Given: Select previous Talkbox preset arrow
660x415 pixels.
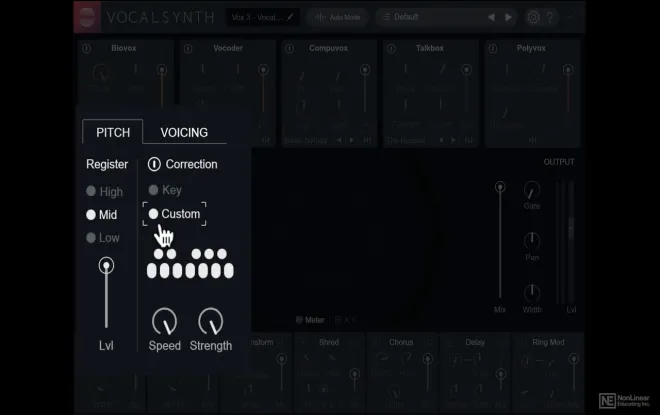Looking at the screenshot, I should tap(441, 140).
